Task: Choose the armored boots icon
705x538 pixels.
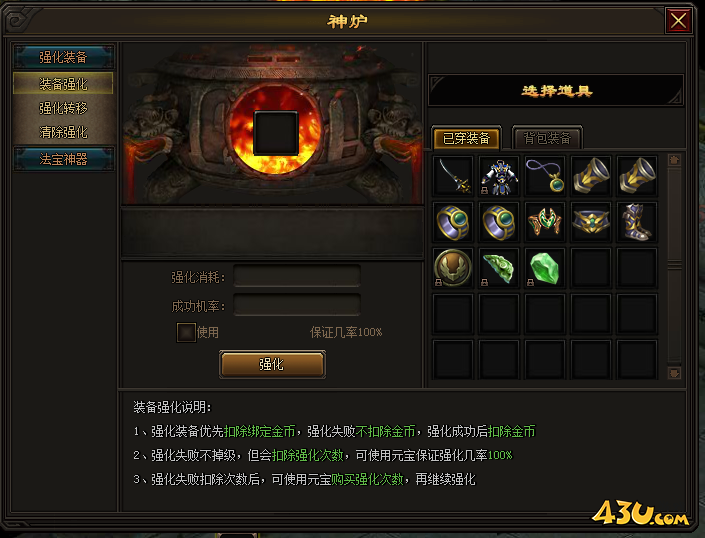Action: (637, 222)
